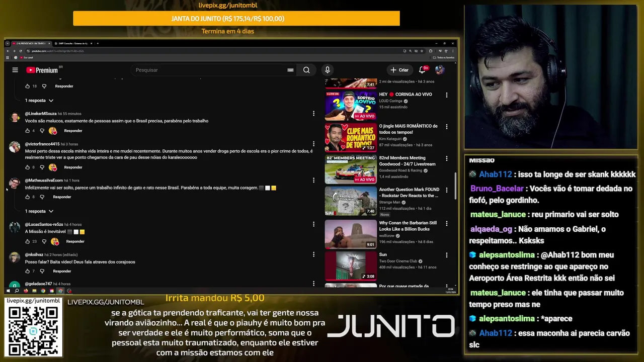Open options menu for @LinekerMSouza comment
The image size is (644, 362).
click(x=313, y=114)
